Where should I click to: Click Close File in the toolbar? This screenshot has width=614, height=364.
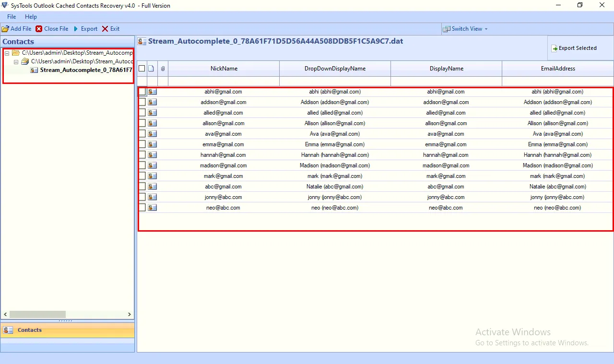pos(52,29)
